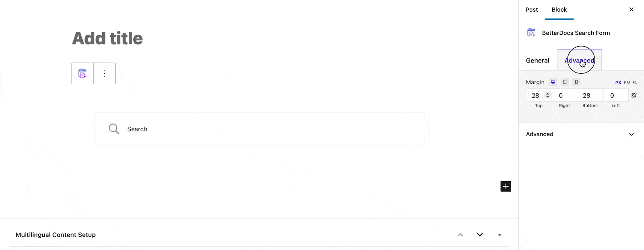Image resolution: width=644 pixels, height=250 pixels.
Task: Select desktop view for Margin settings
Action: pos(553,82)
